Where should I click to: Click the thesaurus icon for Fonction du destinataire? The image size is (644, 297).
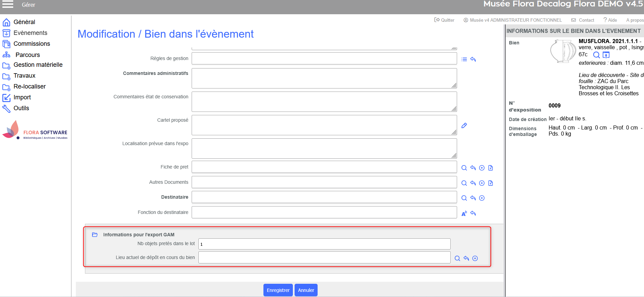464,213
